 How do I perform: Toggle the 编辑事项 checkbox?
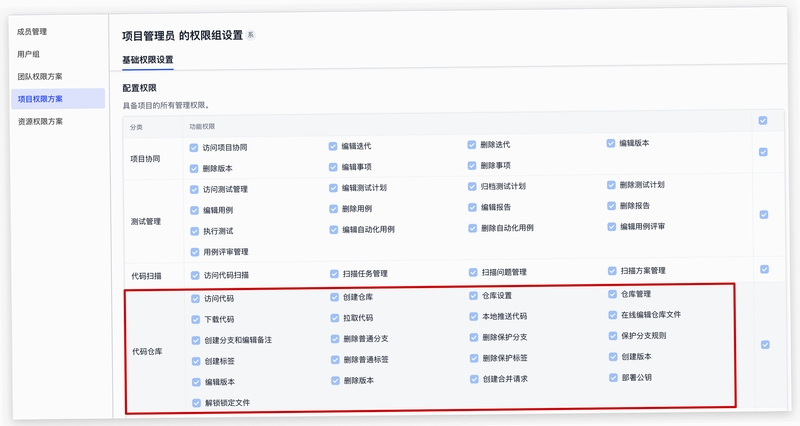333,167
